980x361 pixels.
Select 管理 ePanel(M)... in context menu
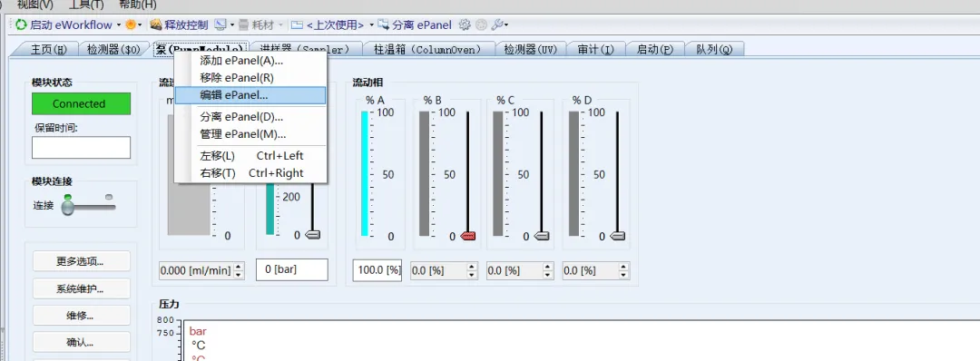coord(250,134)
